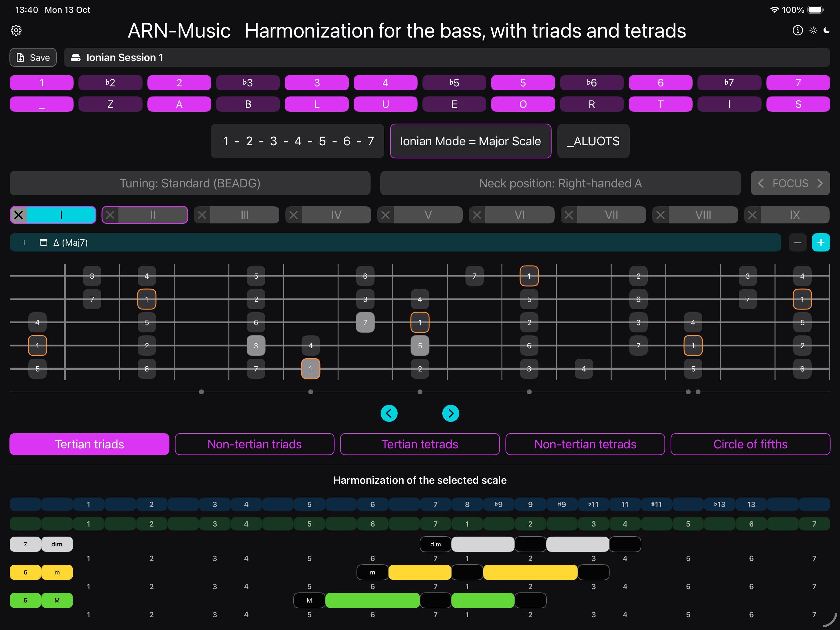840x630 pixels.
Task: Switch to Tertian tetrads tab
Action: (x=420, y=444)
